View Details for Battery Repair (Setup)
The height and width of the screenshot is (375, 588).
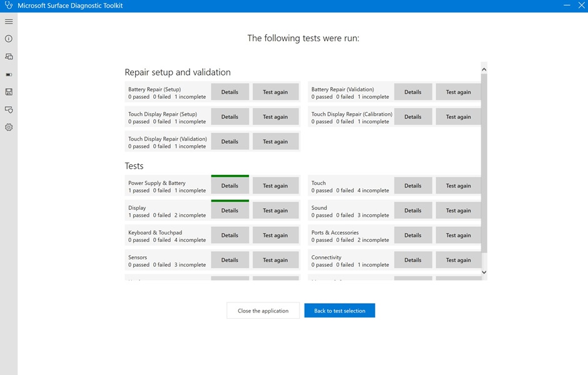pyautogui.click(x=230, y=92)
